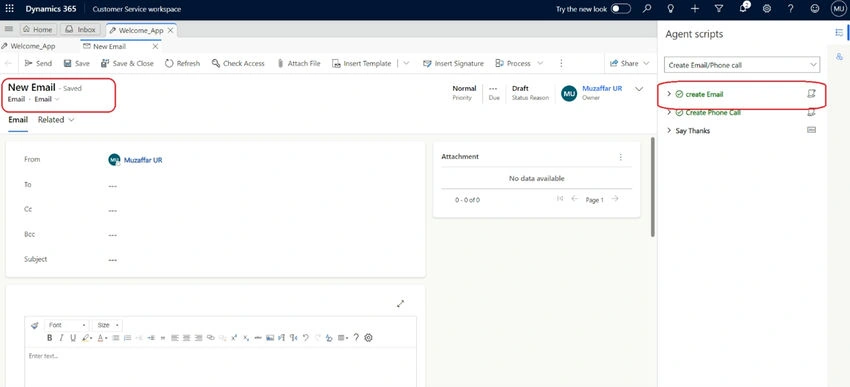850x387 pixels.
Task: Open the search magnifier in top bar
Action: tap(647, 9)
